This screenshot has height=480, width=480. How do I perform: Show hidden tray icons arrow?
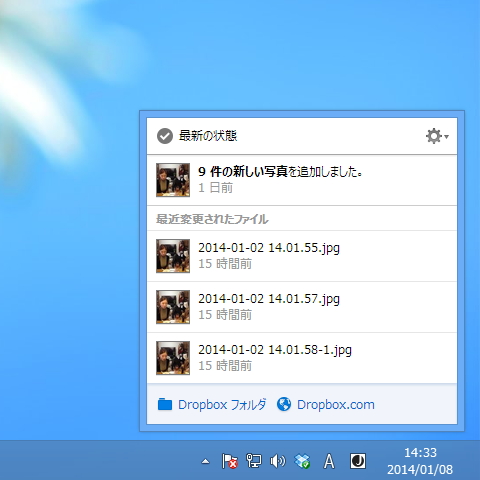point(206,462)
